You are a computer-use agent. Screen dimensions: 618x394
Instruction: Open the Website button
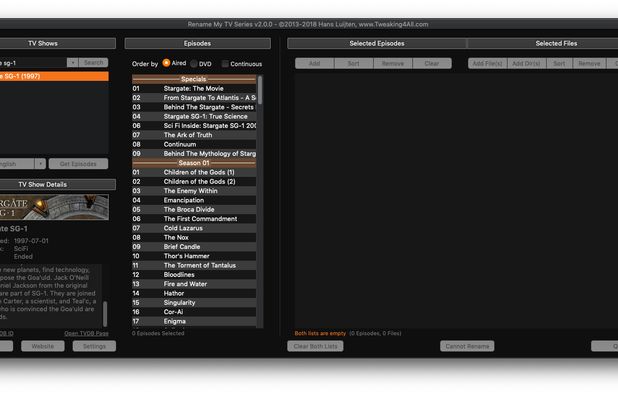click(43, 346)
